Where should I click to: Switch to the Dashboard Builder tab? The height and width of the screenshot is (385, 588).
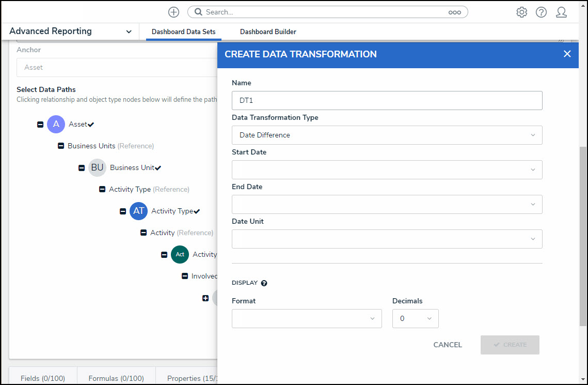[268, 32]
